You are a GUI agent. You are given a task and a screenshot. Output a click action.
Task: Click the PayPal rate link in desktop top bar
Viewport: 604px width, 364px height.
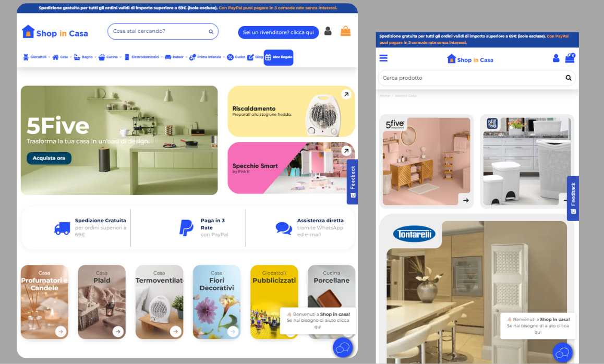click(x=277, y=8)
